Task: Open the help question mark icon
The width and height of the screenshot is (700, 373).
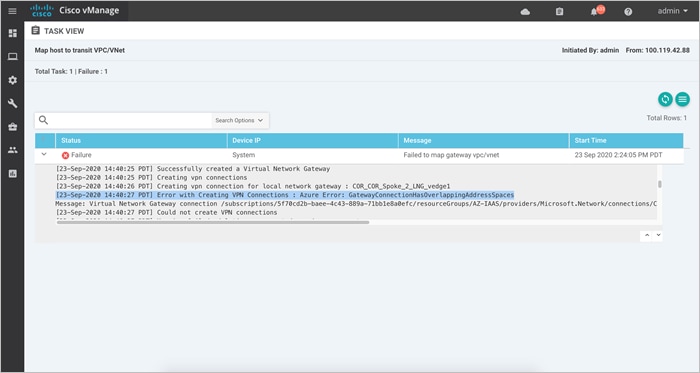Action: point(628,12)
